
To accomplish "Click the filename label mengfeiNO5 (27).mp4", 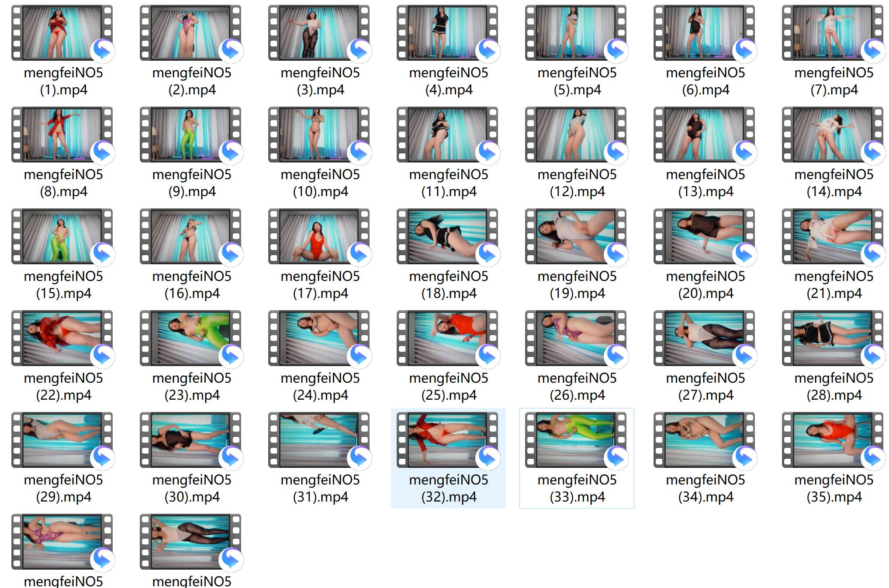I will click(706, 387).
